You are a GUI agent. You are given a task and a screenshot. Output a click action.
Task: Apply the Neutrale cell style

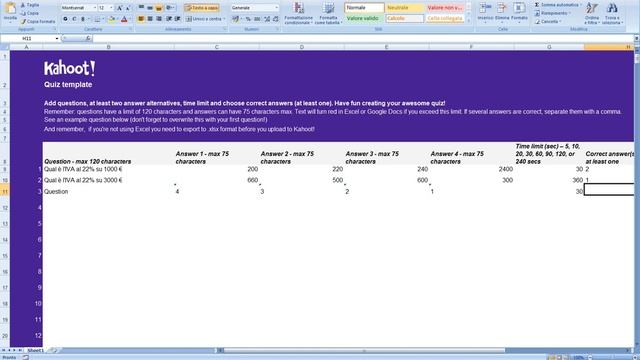(x=404, y=8)
